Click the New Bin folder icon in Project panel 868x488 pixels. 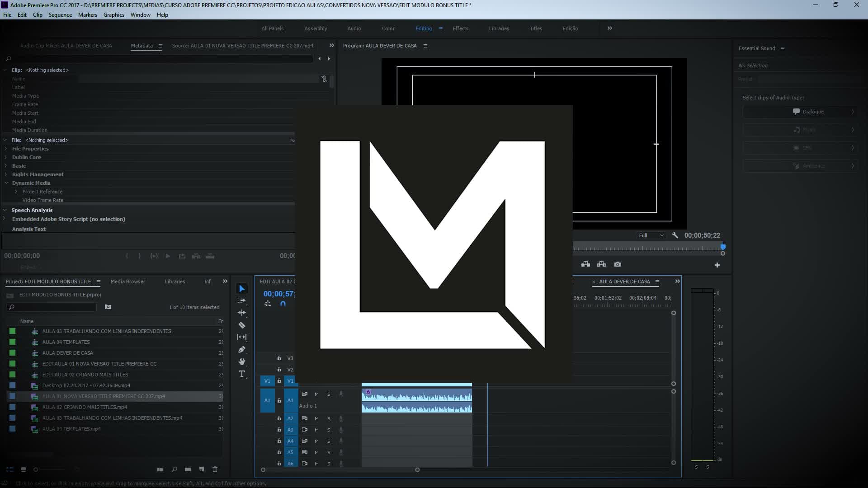[x=188, y=469]
